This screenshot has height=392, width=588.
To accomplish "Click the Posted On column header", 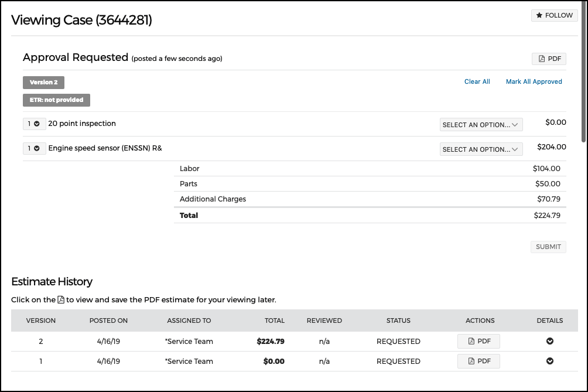I will (108, 321).
